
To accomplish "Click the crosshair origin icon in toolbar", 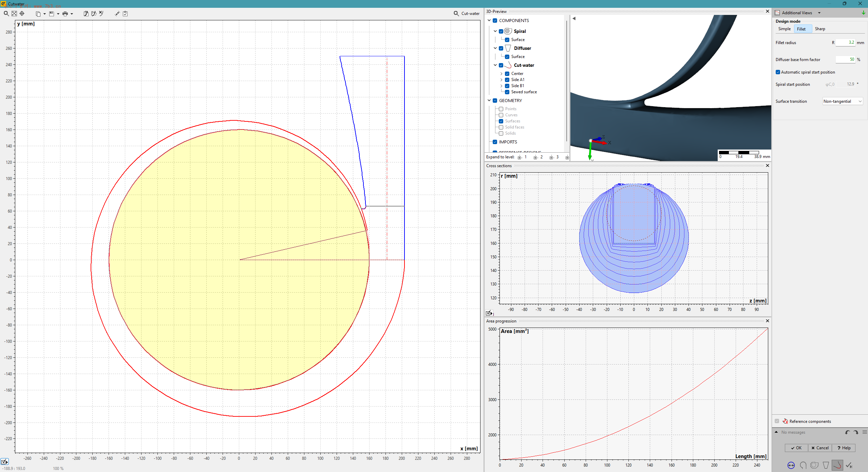I will click(x=22, y=14).
